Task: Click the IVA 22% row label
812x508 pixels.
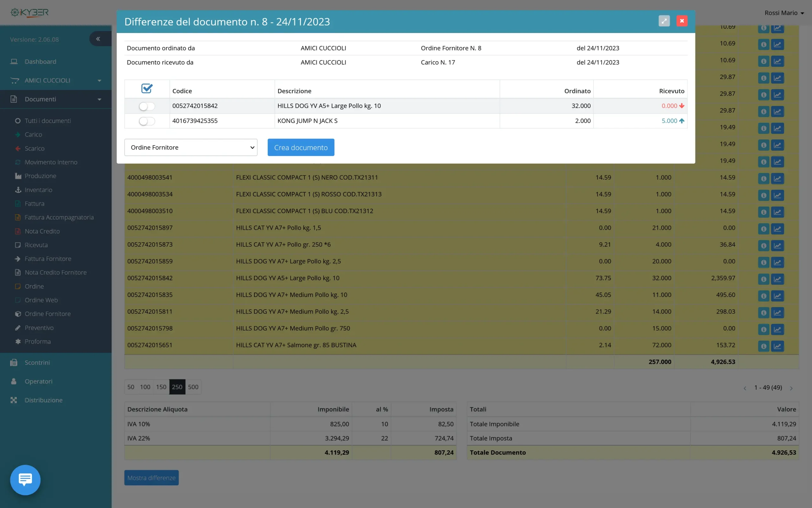Action: coord(139,438)
